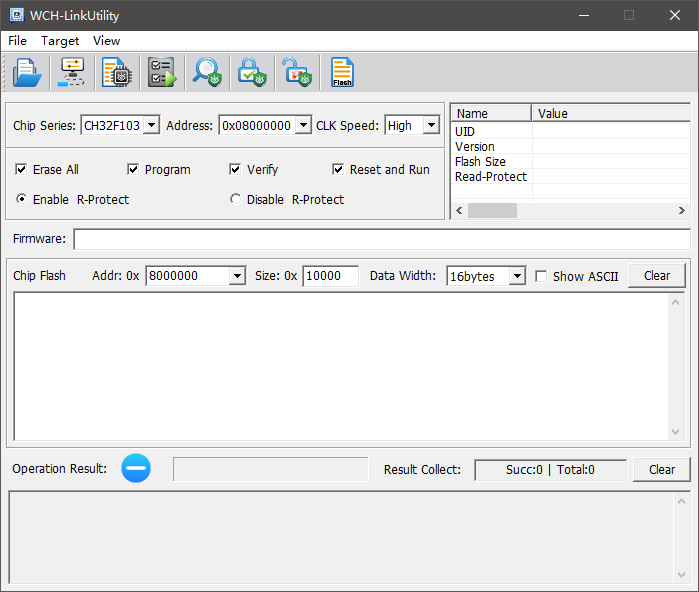
Task: Click the blue Operation Result status icon
Action: [x=136, y=468]
